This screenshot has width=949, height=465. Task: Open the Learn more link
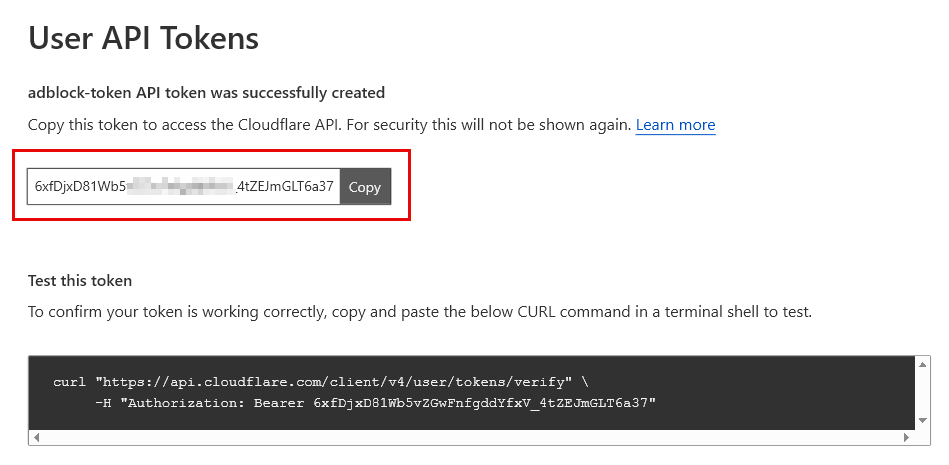(x=675, y=125)
